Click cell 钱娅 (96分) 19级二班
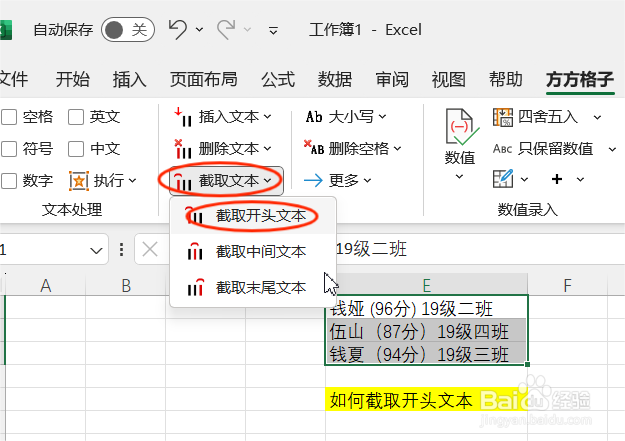This screenshot has height=441, width=625. pyautogui.click(x=426, y=307)
